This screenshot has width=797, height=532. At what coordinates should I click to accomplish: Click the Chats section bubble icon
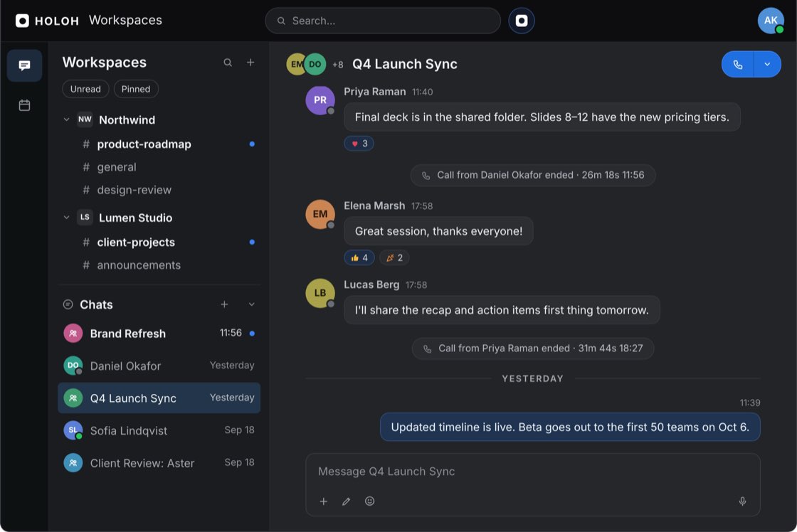tap(68, 304)
